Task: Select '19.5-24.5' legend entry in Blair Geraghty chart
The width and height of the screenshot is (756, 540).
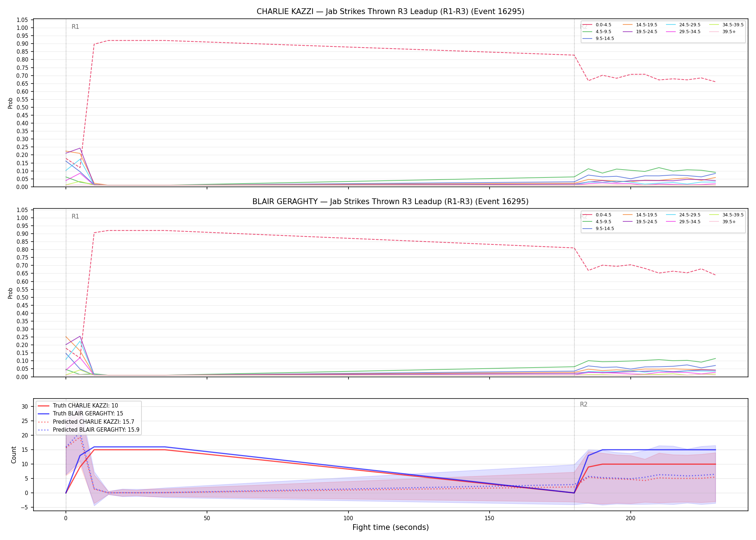Action: click(x=640, y=222)
